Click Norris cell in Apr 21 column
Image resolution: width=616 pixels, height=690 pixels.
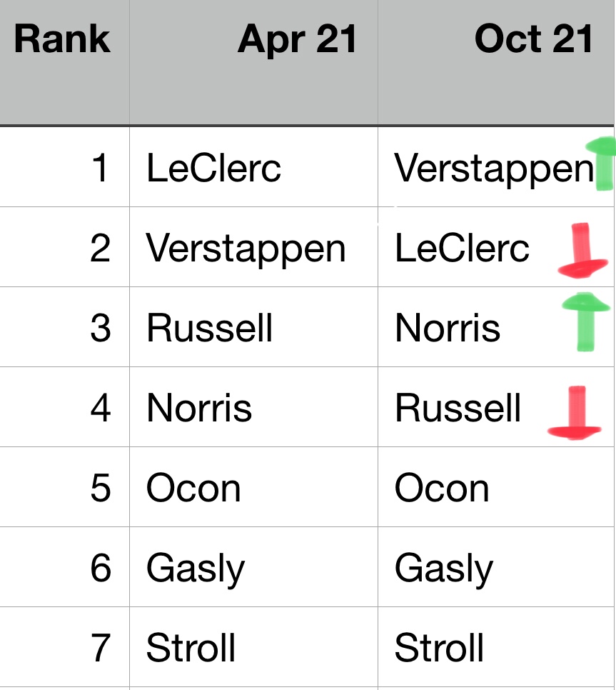click(x=199, y=409)
